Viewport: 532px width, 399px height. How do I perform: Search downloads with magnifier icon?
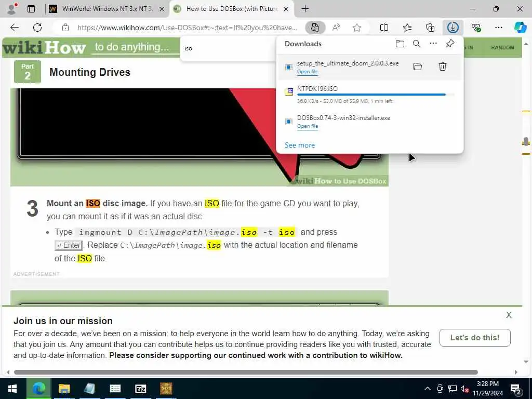coord(417,44)
